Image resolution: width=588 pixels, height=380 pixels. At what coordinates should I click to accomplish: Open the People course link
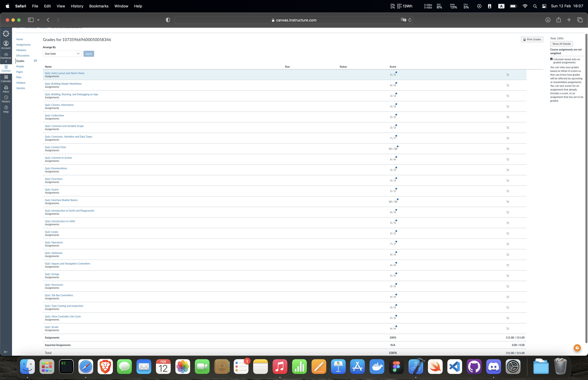tap(20, 66)
